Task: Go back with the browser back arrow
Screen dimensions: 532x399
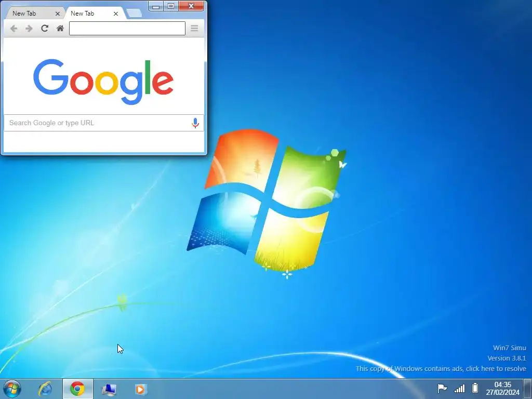Action: 14,29
